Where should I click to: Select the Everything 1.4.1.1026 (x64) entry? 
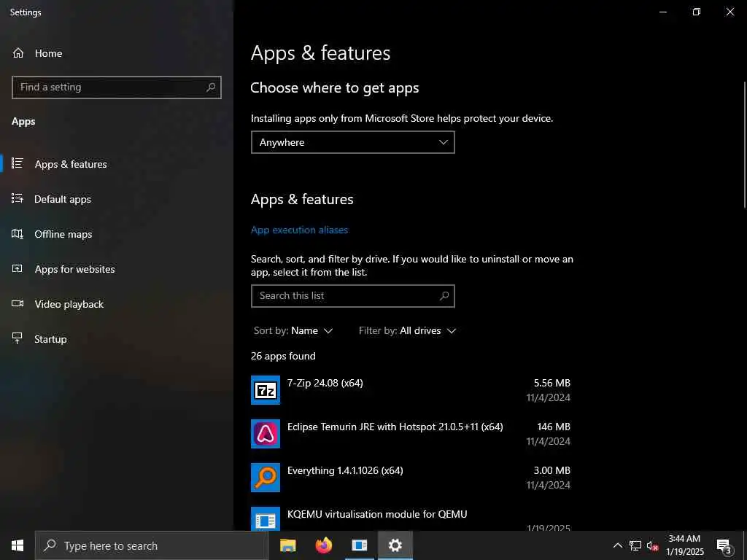(x=411, y=478)
